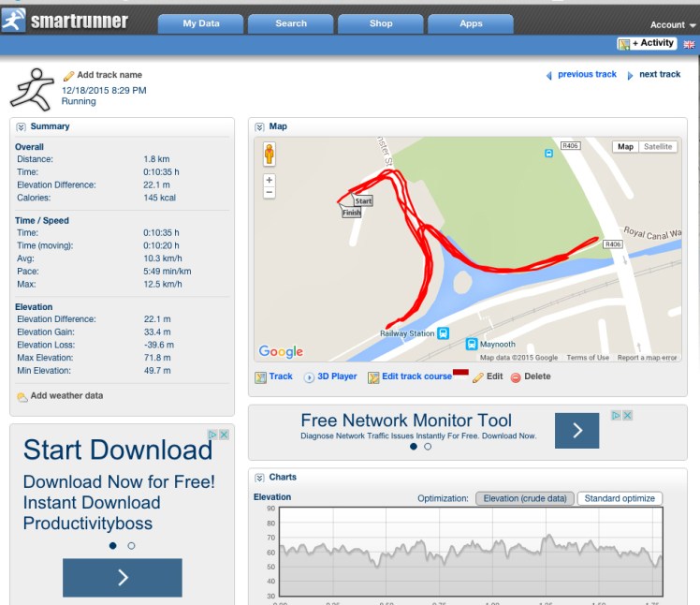700x605 pixels.
Task: Click the arrow button on Network Monitor ad
Action: pos(576,431)
